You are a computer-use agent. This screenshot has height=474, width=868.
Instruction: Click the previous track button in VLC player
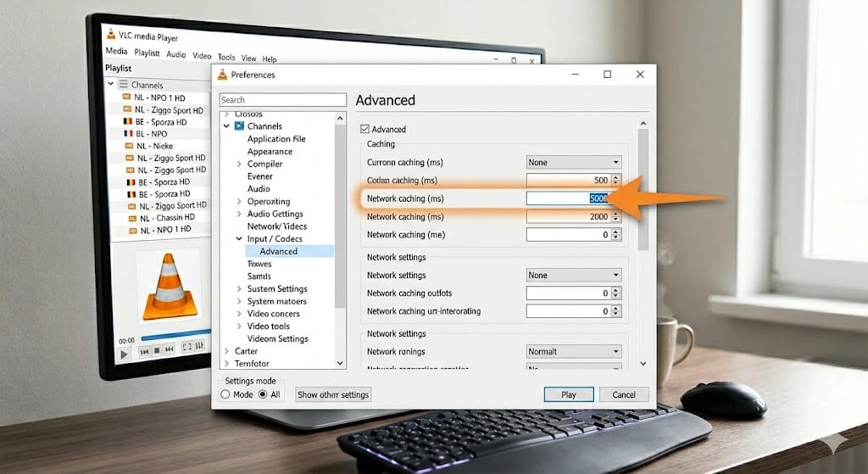click(144, 351)
